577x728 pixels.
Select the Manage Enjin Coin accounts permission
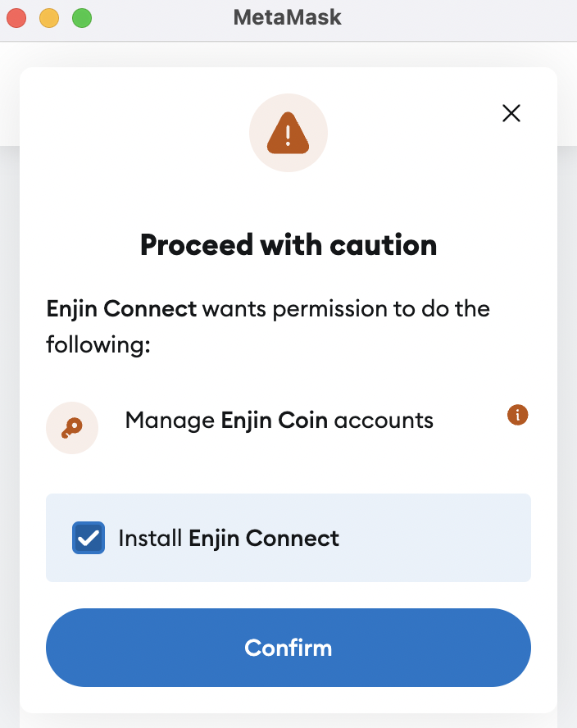pos(279,421)
